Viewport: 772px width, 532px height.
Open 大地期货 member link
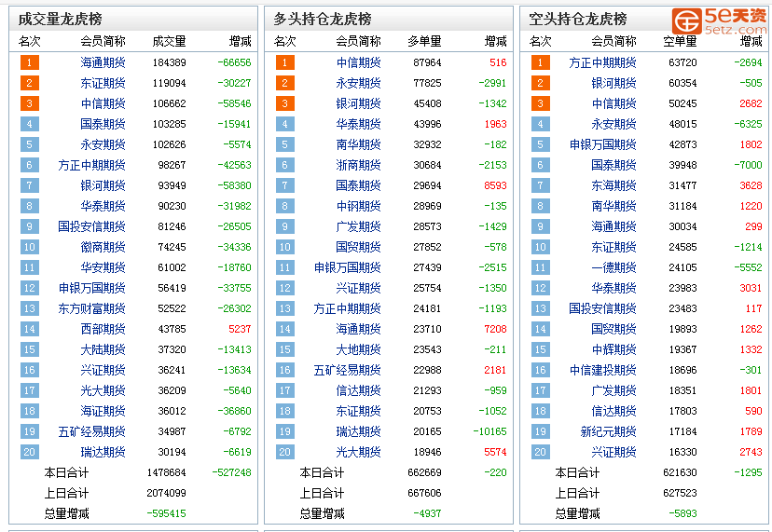358,349
